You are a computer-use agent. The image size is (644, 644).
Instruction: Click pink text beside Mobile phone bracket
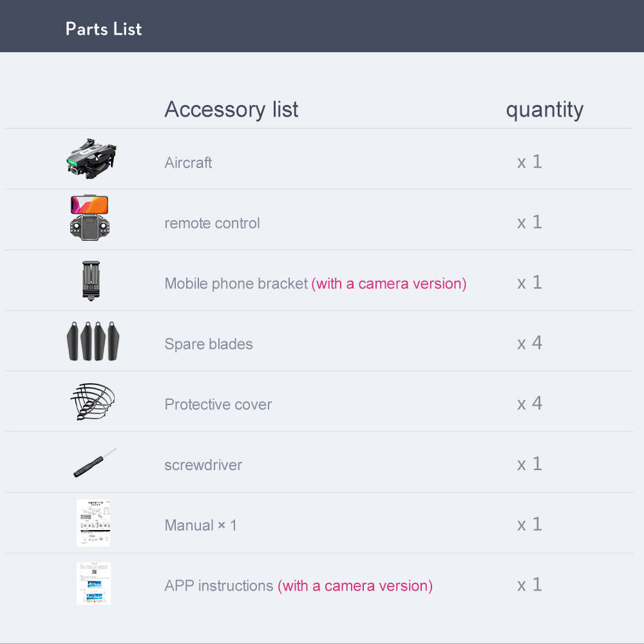pos(389,283)
